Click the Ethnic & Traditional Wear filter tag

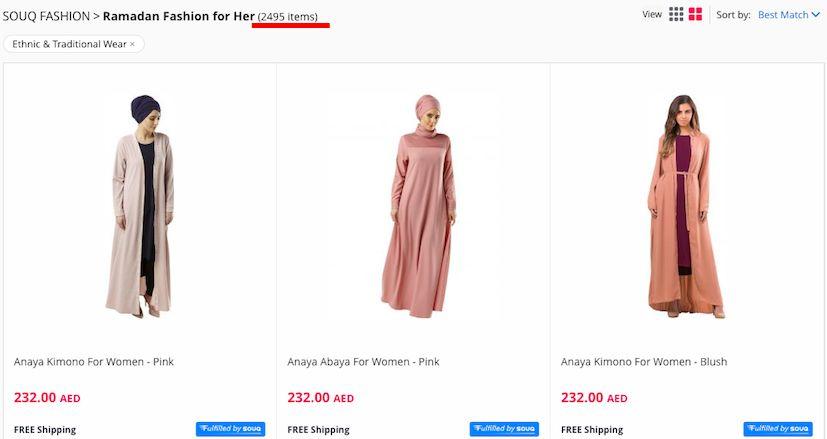tap(68, 44)
